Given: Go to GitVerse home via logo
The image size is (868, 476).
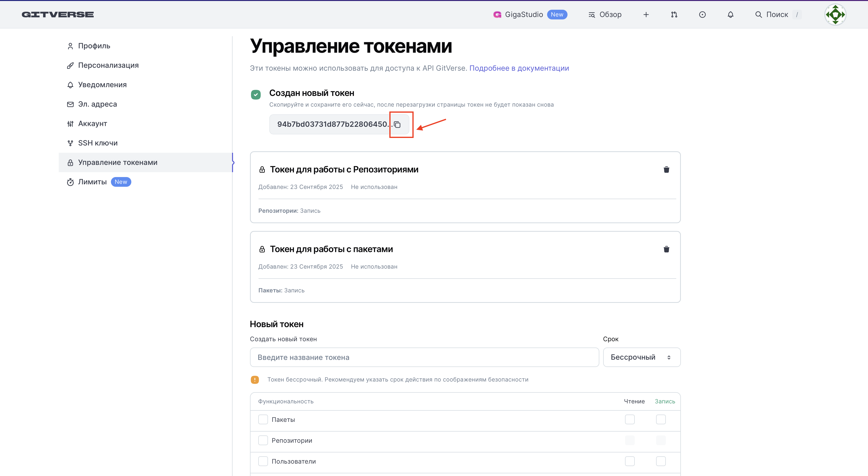Looking at the screenshot, I should (58, 15).
